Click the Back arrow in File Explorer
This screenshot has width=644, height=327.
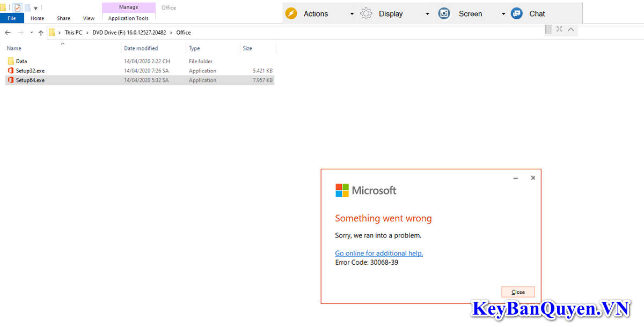pos(8,32)
